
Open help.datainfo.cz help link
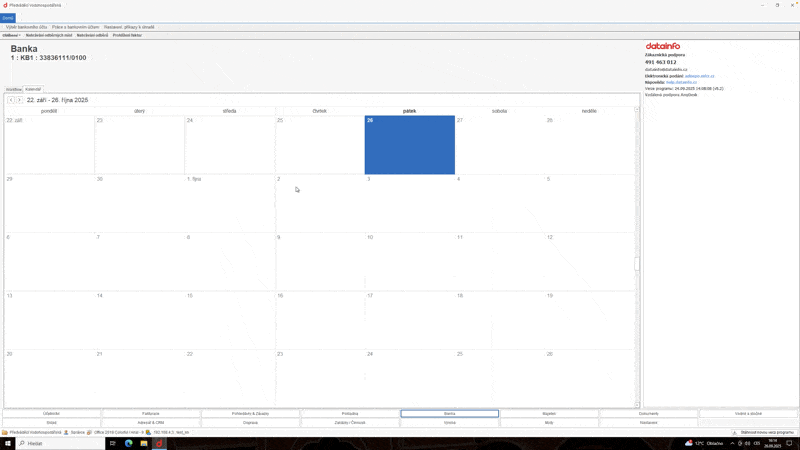tap(681, 82)
